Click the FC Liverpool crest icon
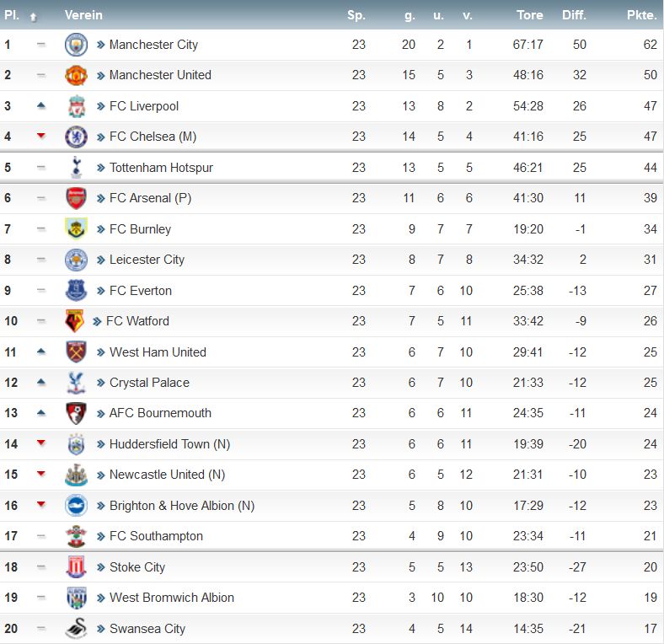This screenshot has height=644, width=664. pos(76,106)
